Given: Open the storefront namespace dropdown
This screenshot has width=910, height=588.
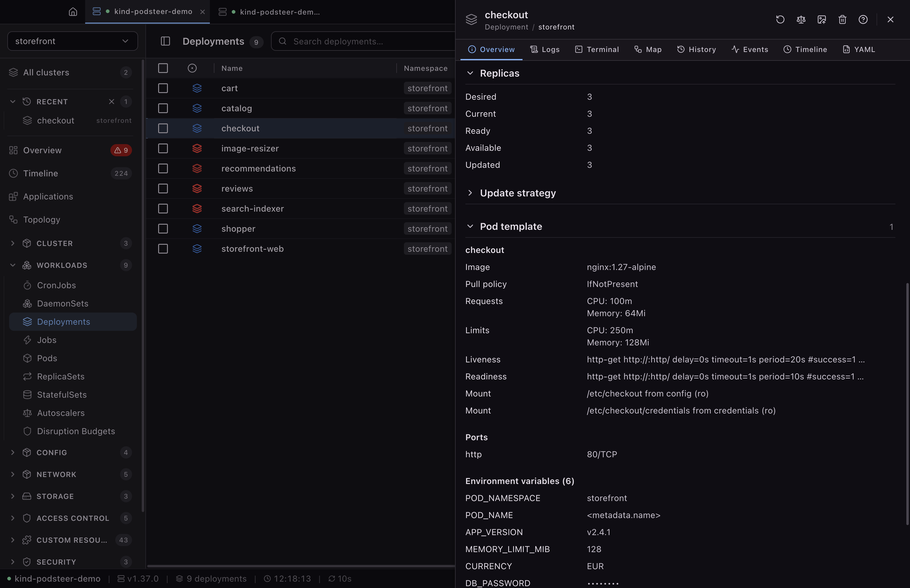Looking at the screenshot, I should 73,41.
